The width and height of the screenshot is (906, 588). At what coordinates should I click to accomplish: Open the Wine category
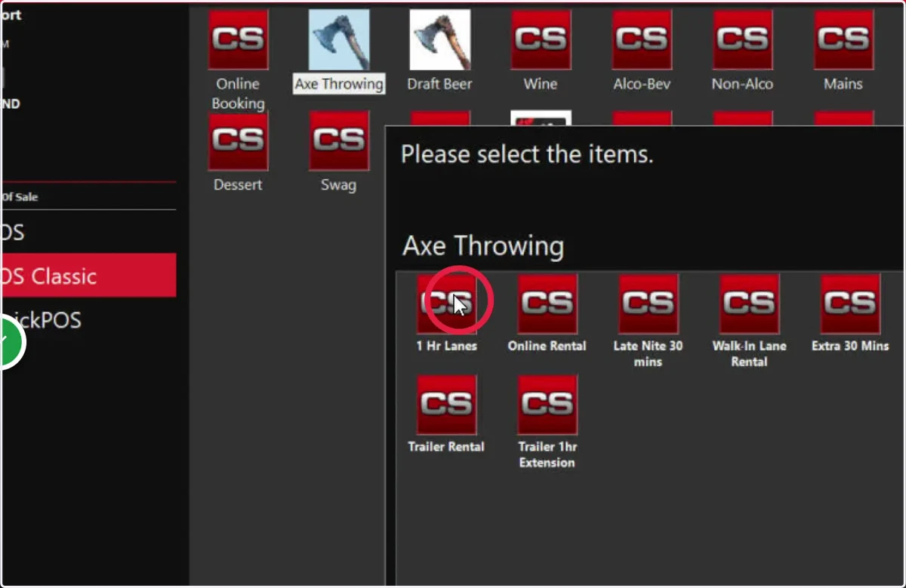[541, 40]
